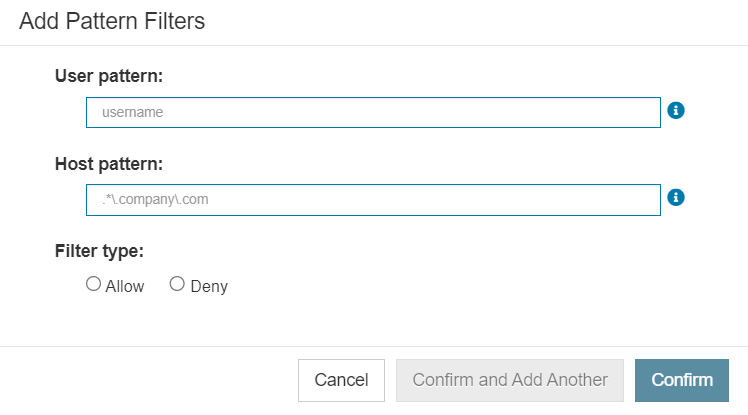Screen dimensions: 748x415
Task: Click the "Host pattern:" label
Action: [x=109, y=164]
